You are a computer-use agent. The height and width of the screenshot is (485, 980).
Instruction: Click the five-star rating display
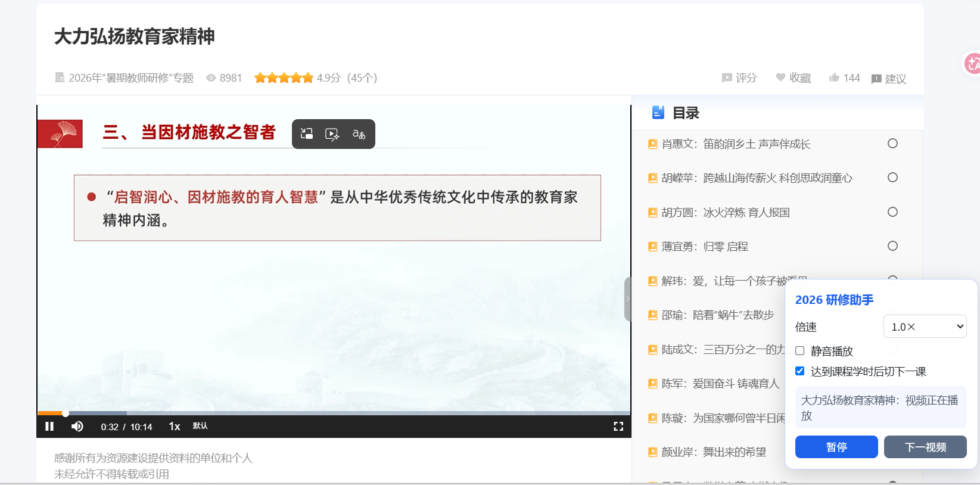tap(284, 78)
